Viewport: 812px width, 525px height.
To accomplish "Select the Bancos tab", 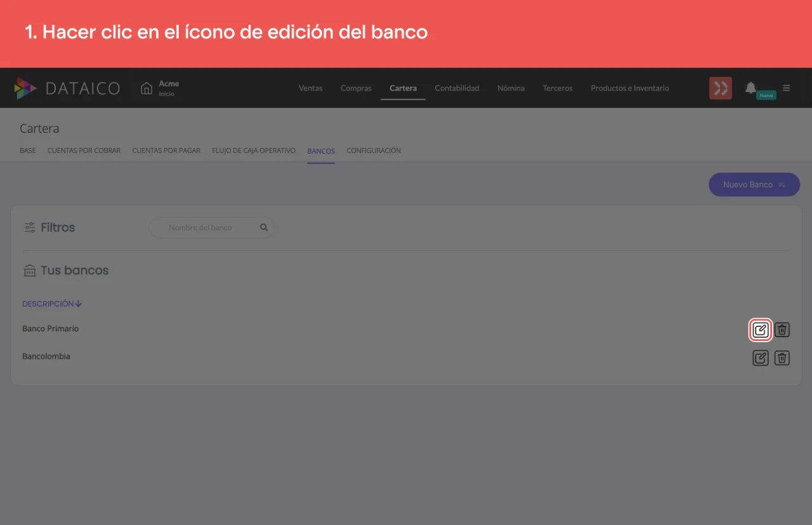I will click(x=321, y=151).
